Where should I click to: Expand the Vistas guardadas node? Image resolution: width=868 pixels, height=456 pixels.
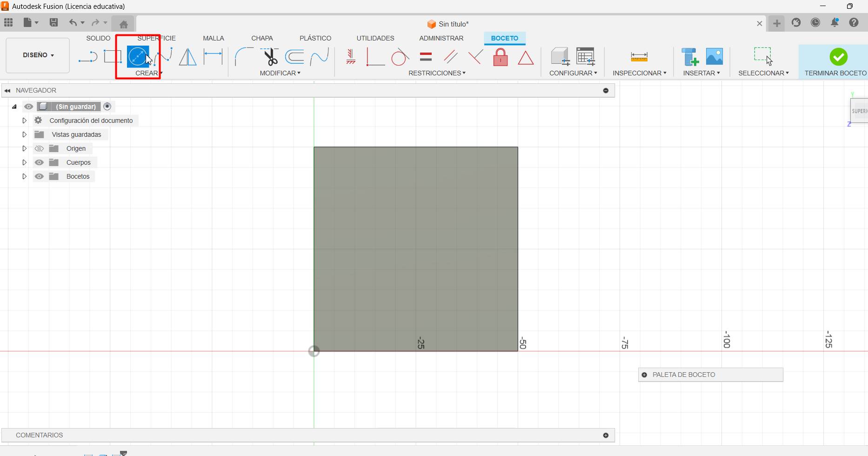tap(24, 134)
